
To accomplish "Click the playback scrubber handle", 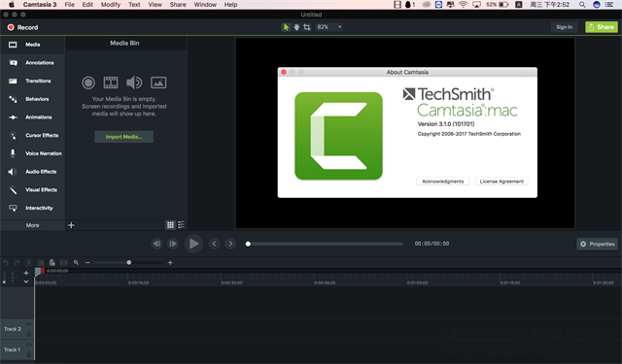I will coord(248,244).
